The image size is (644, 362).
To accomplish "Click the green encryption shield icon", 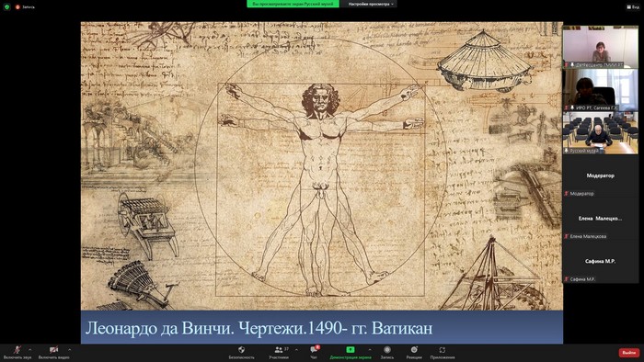I will (x=6, y=7).
